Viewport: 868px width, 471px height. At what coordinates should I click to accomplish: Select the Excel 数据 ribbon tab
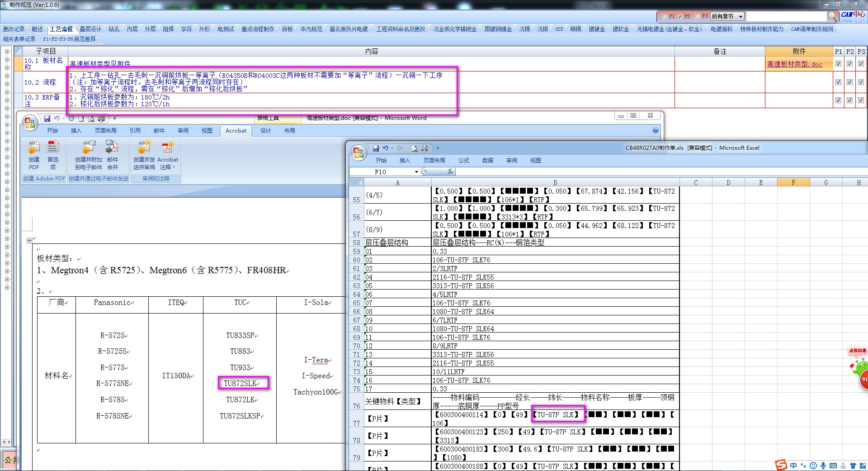488,161
